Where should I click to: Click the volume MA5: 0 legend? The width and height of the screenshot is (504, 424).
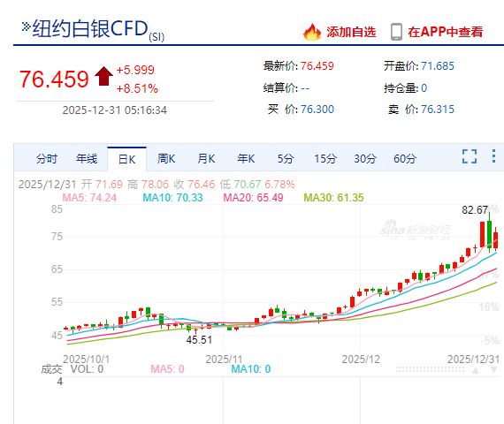coord(167,369)
